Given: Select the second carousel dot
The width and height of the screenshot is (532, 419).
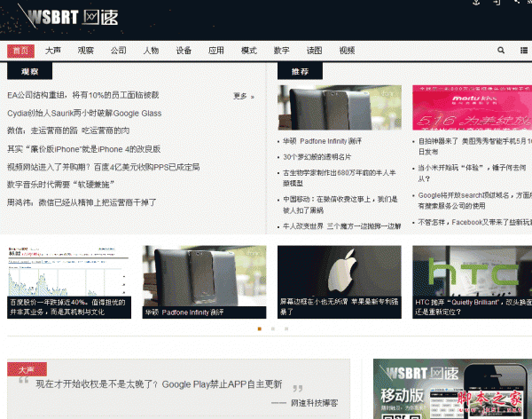Looking at the screenshot, I should [273, 329].
